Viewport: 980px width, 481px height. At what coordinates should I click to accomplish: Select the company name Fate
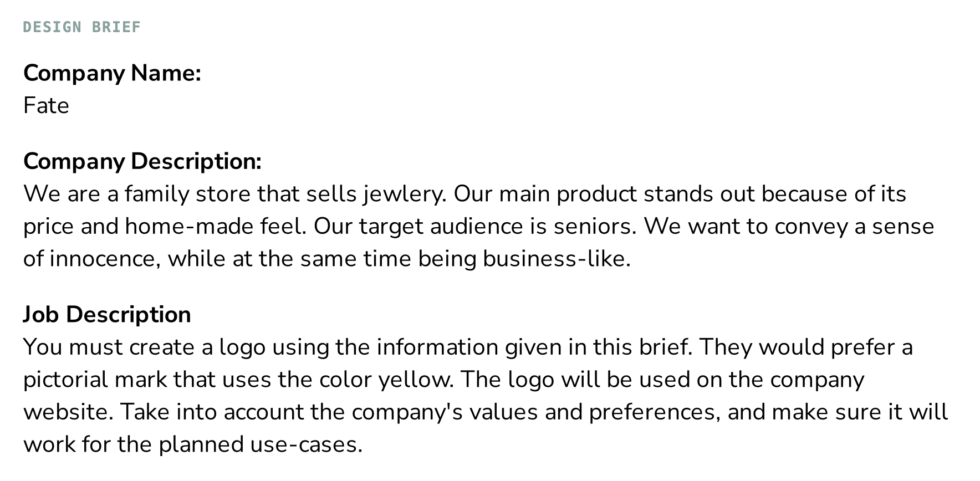click(46, 105)
